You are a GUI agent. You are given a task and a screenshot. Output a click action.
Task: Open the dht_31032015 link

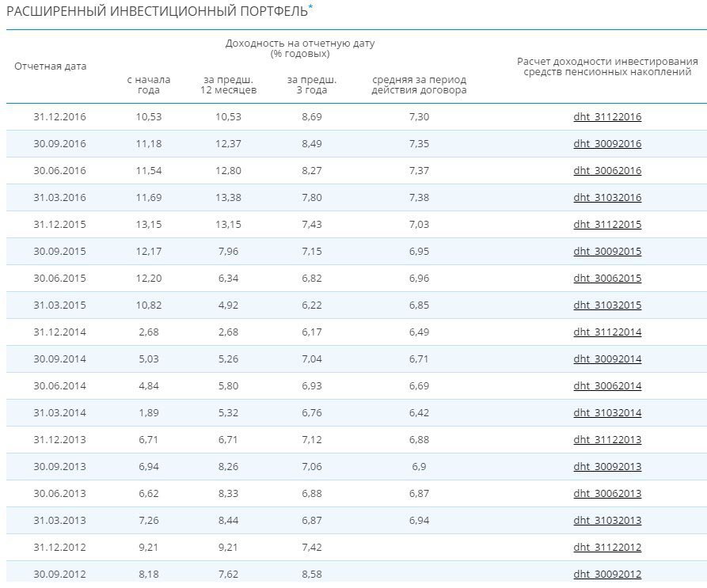(x=607, y=305)
